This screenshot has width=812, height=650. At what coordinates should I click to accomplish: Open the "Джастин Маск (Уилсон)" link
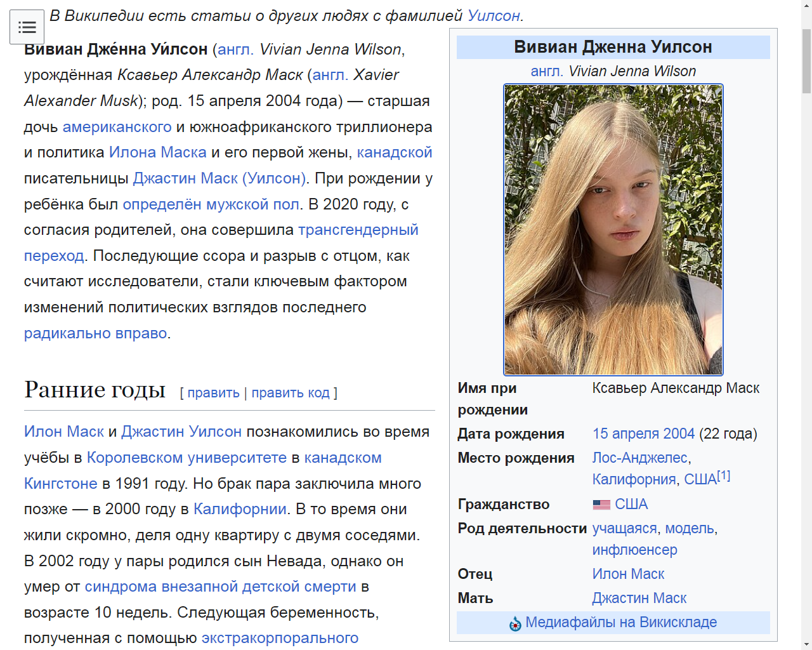pyautogui.click(x=219, y=178)
